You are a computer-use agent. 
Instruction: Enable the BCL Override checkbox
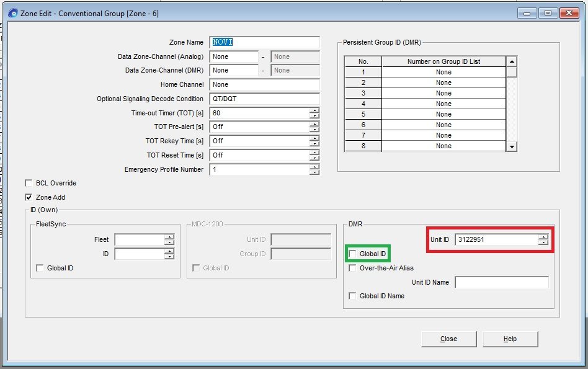29,184
